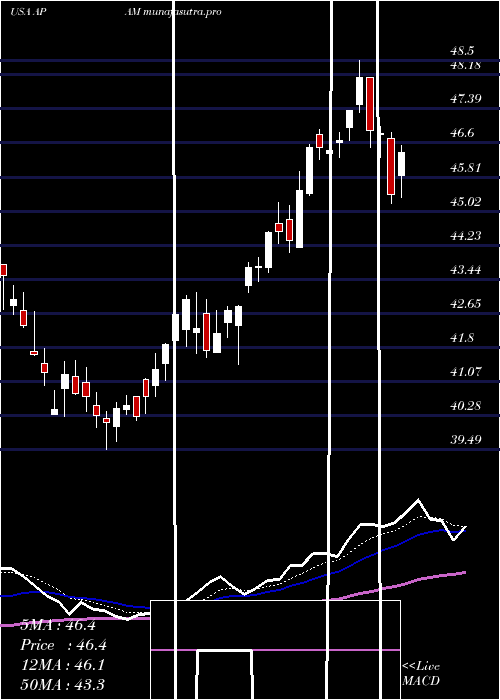500x700 pixels.
Task: Click the 40.28 price axis label
Action: (x=466, y=406)
